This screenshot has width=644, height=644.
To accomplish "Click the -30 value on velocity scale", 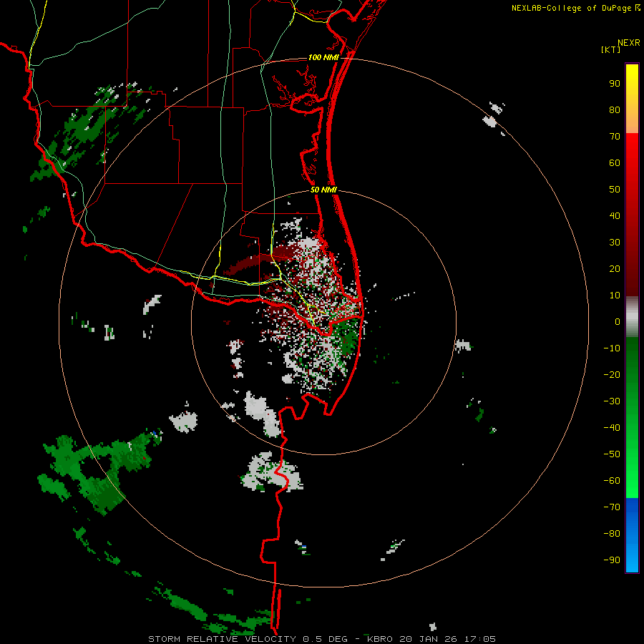I will (612, 401).
